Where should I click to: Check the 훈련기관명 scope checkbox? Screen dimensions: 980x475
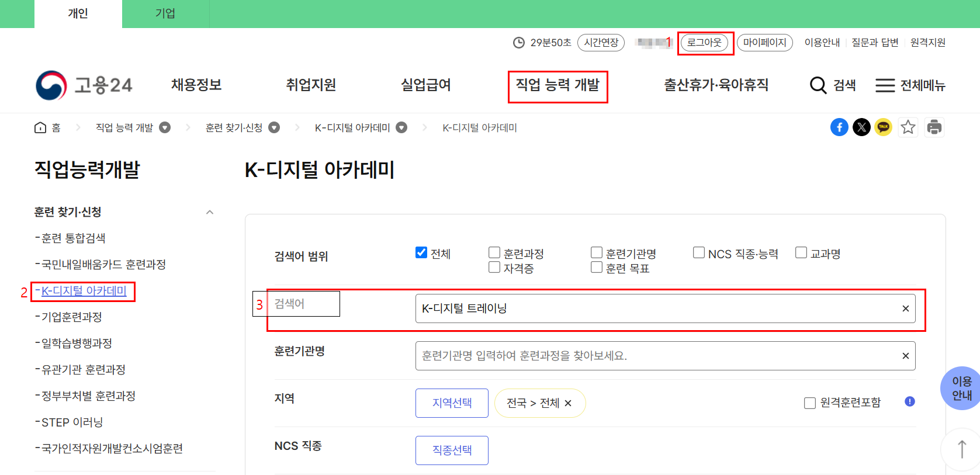[597, 252]
